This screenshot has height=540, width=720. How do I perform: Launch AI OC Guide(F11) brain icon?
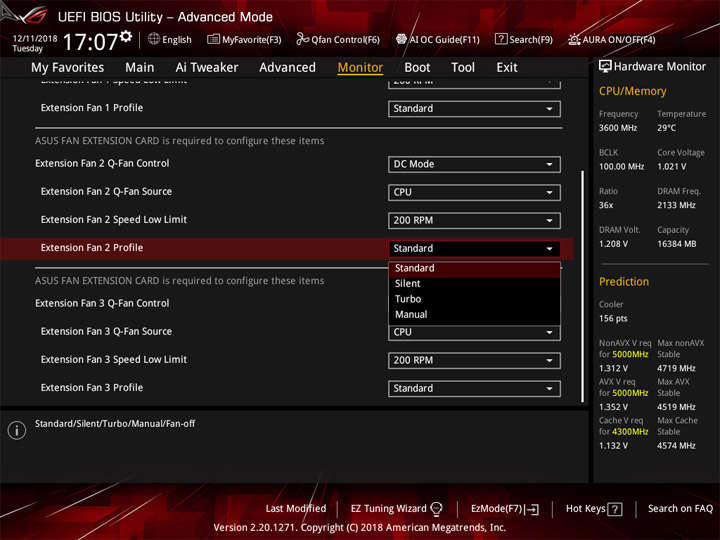click(401, 39)
